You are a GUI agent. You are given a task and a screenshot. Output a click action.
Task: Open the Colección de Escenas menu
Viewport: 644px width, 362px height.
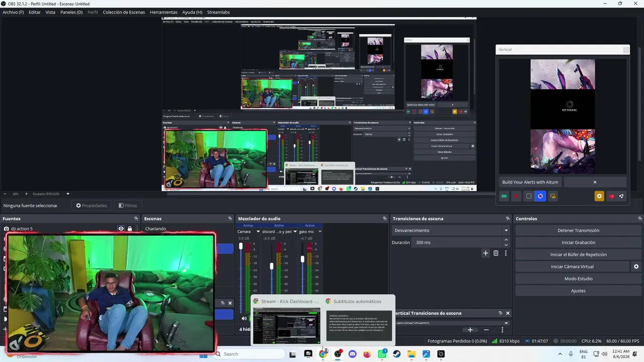[x=124, y=12]
